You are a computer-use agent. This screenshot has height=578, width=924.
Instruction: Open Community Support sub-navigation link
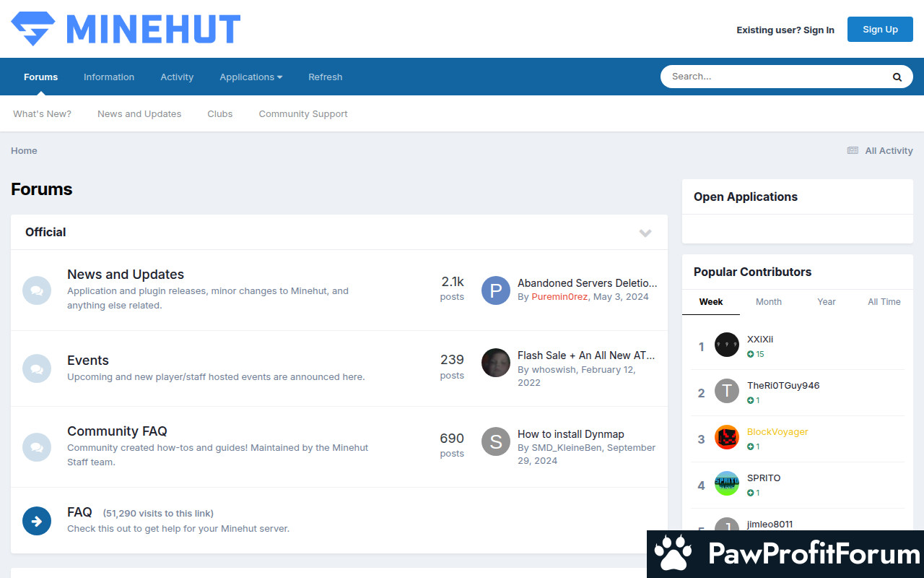[303, 113]
